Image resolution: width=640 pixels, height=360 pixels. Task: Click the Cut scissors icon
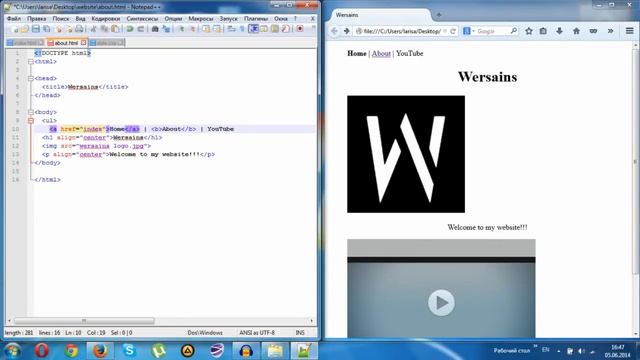93,29
